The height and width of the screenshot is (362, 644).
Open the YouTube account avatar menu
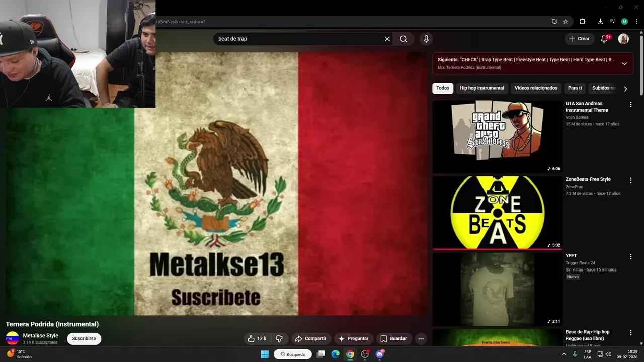[x=623, y=39]
